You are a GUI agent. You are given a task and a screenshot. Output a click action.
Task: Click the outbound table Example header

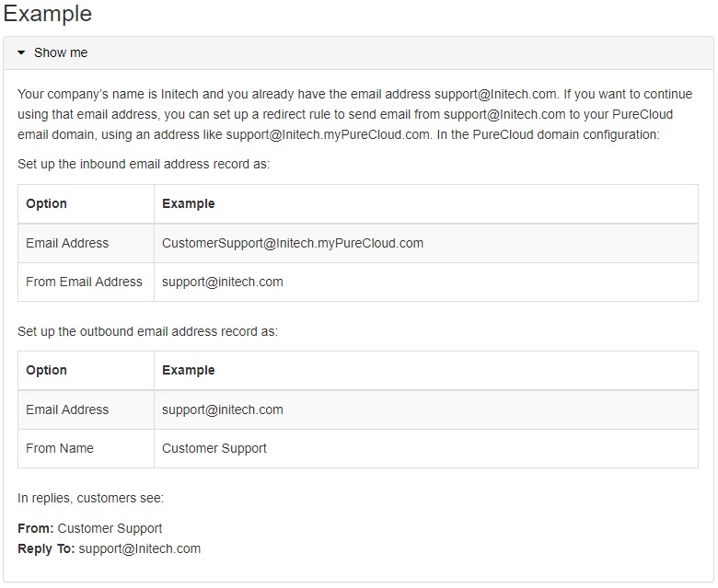pyautogui.click(x=188, y=370)
